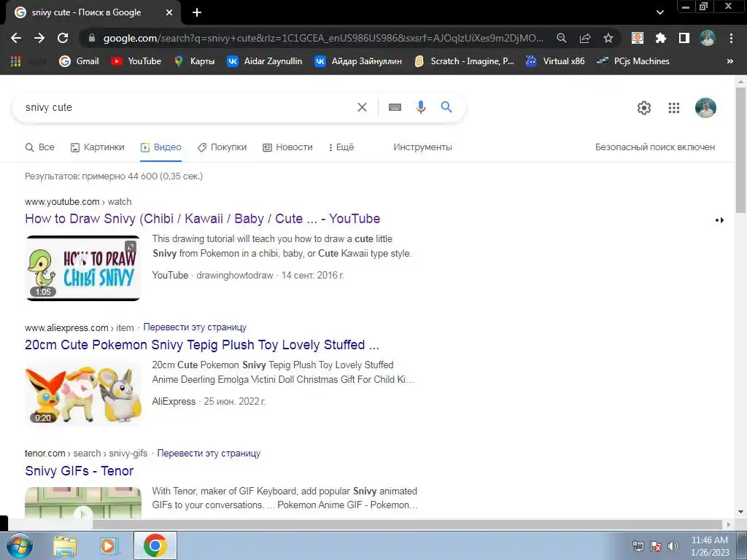Toggle the browser side panel
747x560 pixels.
coord(684,38)
